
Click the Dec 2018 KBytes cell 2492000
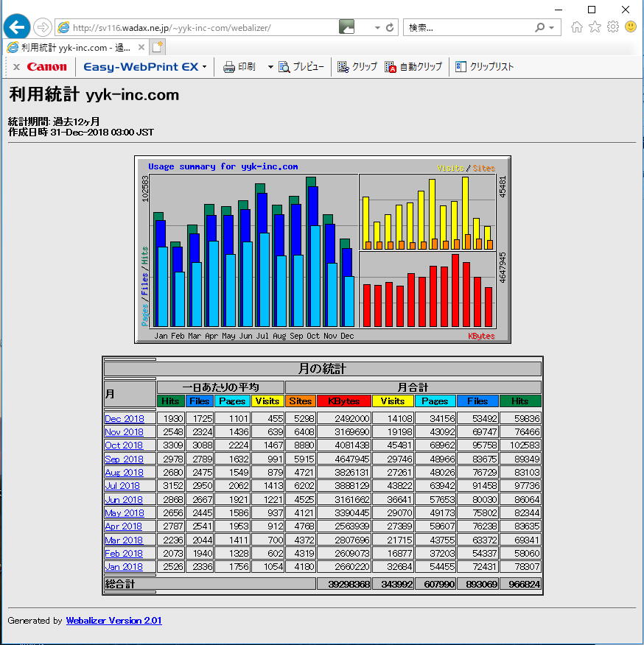coord(344,418)
